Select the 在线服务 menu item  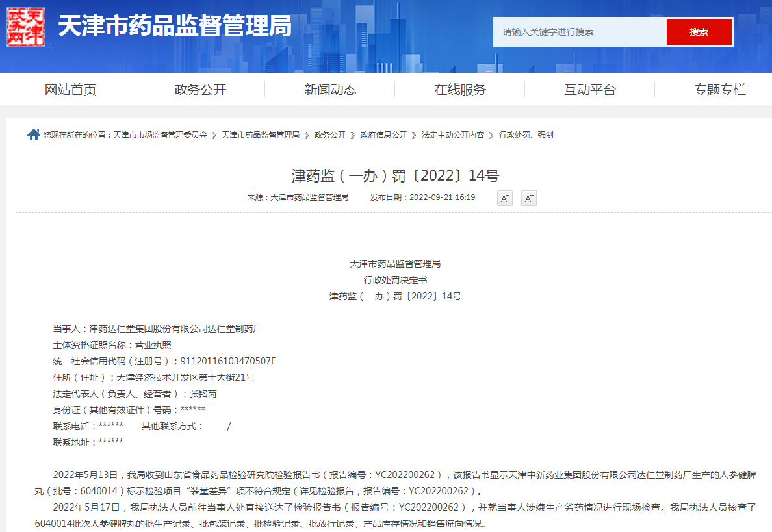460,90
